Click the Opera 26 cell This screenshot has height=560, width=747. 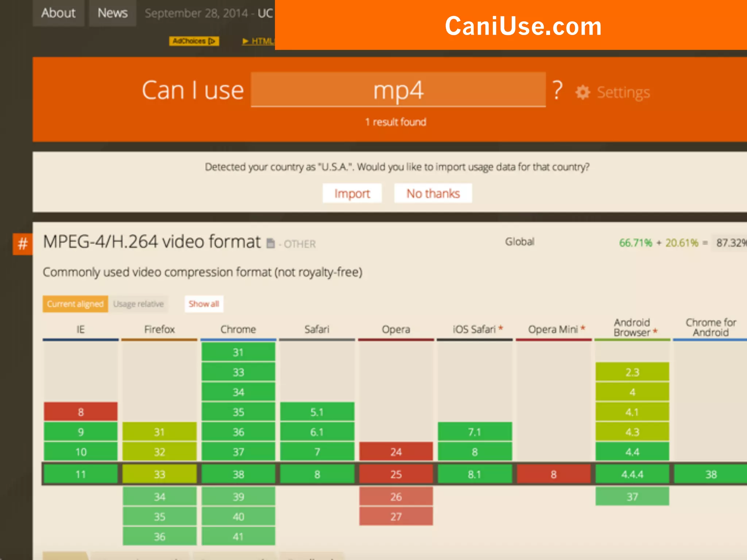396,496
